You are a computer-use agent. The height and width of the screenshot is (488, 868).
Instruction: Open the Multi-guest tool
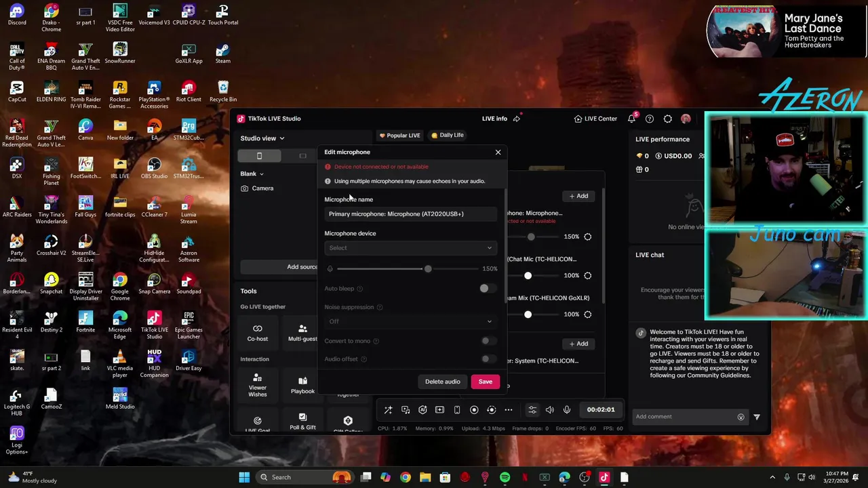[x=302, y=333]
